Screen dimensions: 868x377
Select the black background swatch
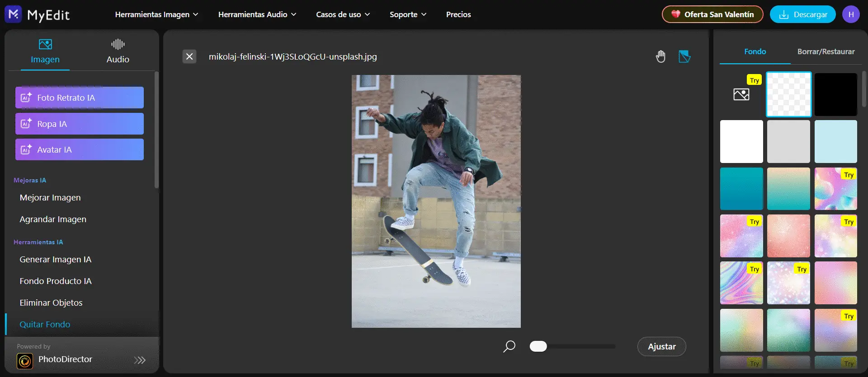point(836,94)
